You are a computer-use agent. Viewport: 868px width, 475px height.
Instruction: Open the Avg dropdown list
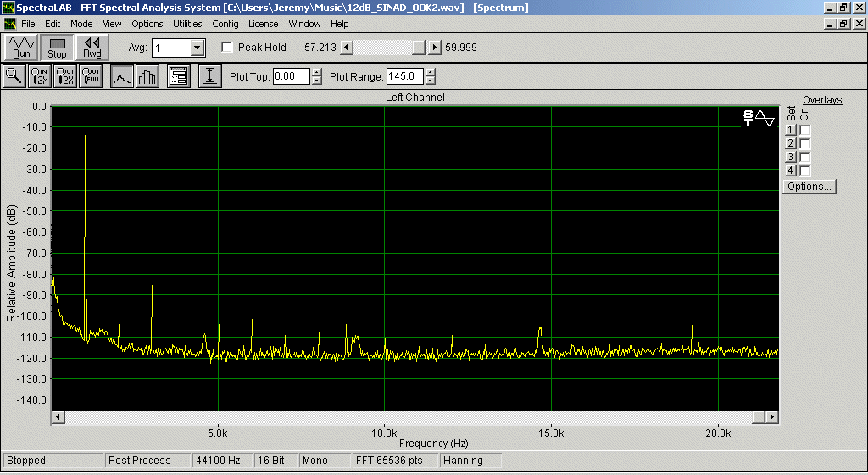(198, 47)
